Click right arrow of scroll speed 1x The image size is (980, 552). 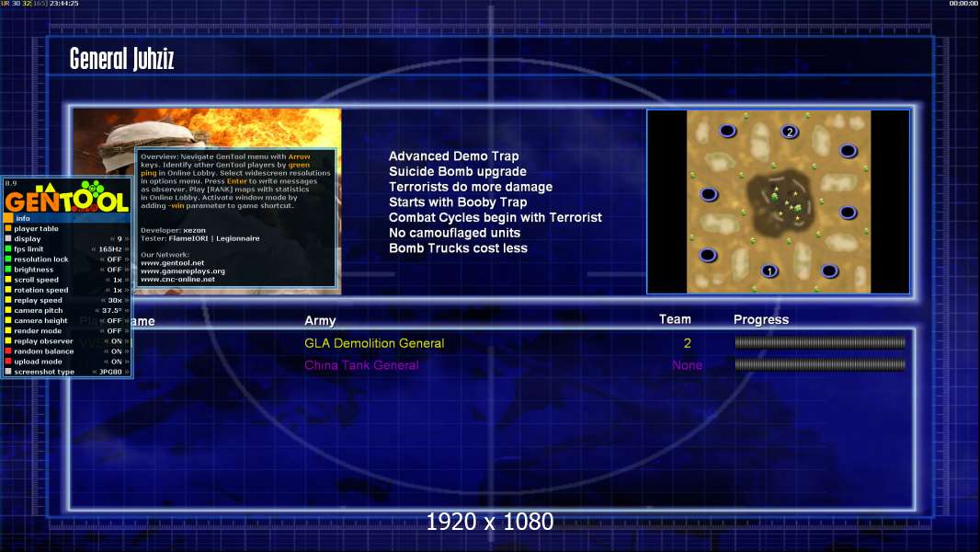pyautogui.click(x=127, y=280)
